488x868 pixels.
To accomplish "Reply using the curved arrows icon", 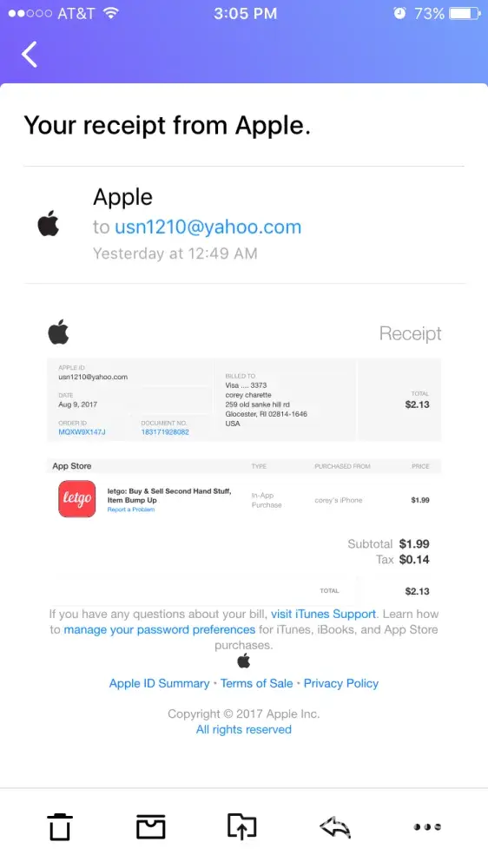I will click(x=336, y=827).
